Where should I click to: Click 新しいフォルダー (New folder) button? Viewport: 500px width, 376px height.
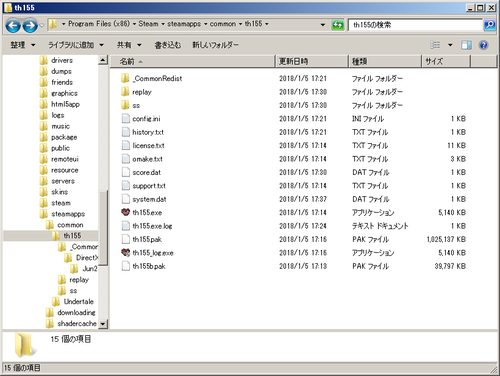(215, 45)
